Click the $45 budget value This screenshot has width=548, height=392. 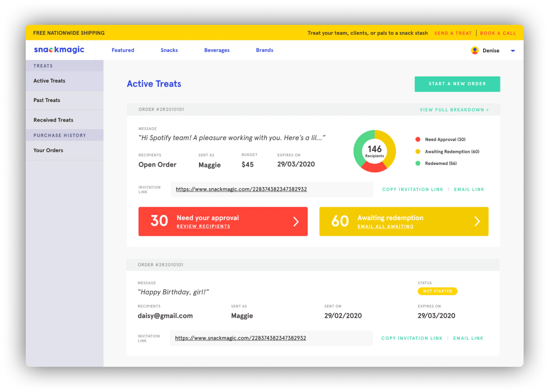[247, 165]
